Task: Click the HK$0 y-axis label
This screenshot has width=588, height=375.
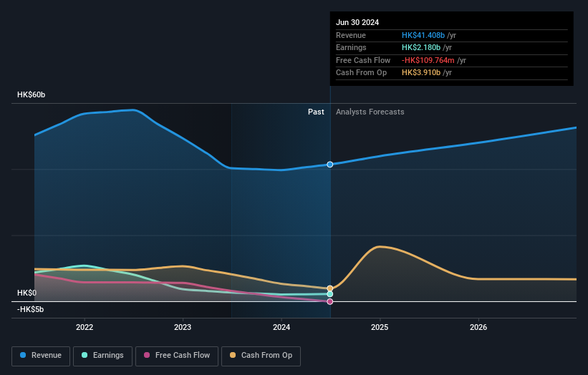Action: point(27,293)
